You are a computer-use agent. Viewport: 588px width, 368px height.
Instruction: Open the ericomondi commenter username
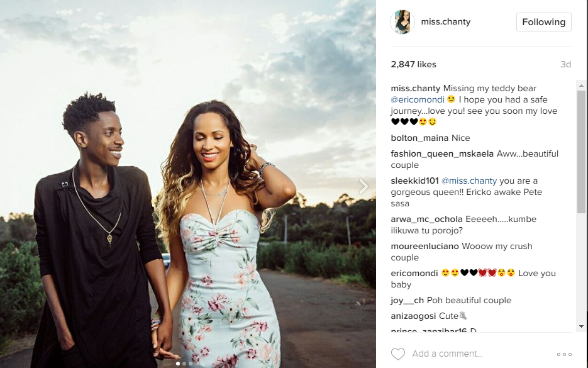tap(414, 273)
